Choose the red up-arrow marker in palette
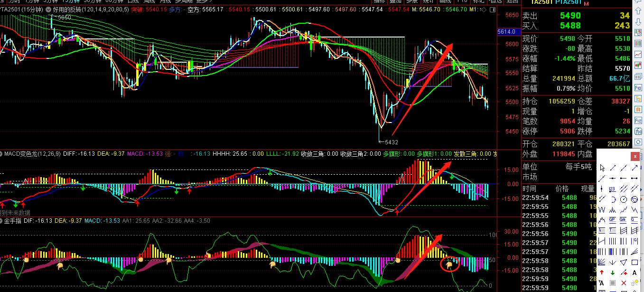The height and width of the screenshot is (292, 644). point(602,272)
